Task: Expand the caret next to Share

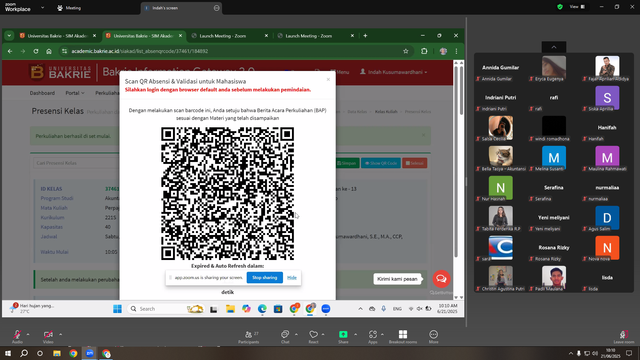Action: pyautogui.click(x=355, y=334)
